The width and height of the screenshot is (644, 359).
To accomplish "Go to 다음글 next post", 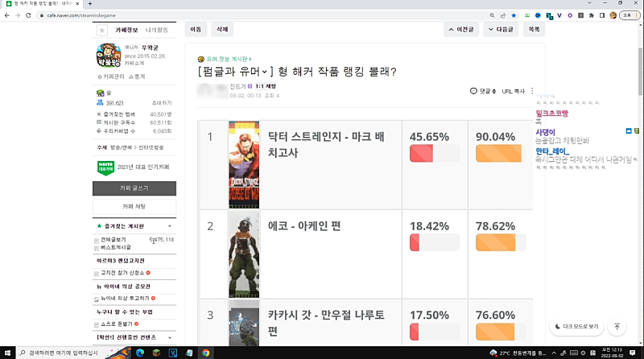I will point(501,29).
